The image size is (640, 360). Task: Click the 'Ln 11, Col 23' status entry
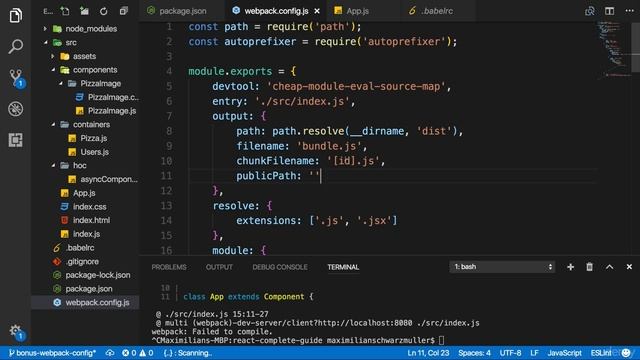428,353
